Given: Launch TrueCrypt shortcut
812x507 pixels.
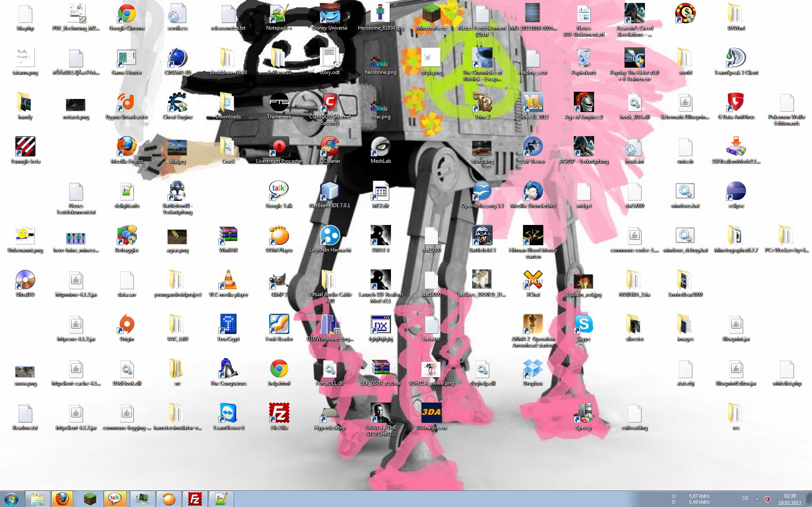Looking at the screenshot, I should coord(228,328).
